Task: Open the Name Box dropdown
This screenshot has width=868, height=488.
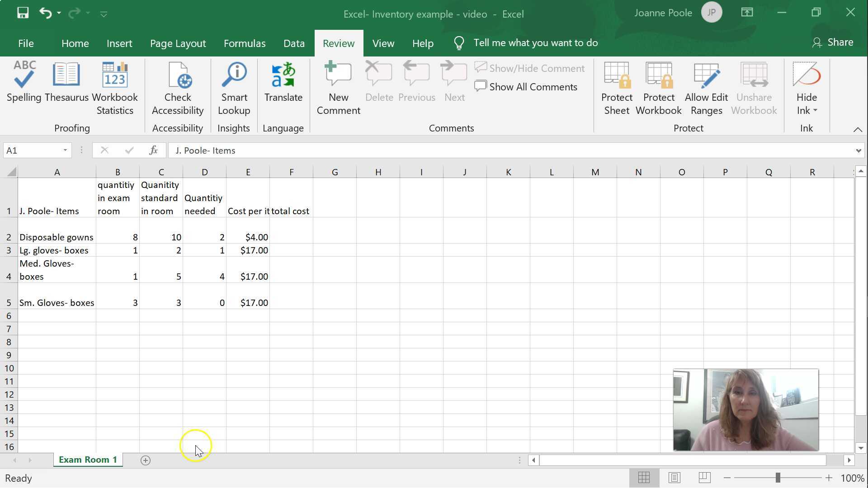Action: [x=65, y=150]
